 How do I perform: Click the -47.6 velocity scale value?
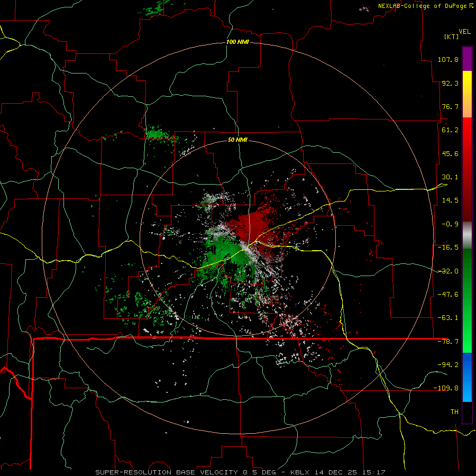click(x=448, y=295)
